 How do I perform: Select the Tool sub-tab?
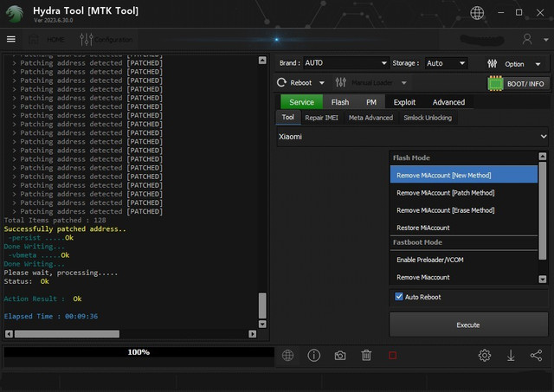(x=288, y=117)
